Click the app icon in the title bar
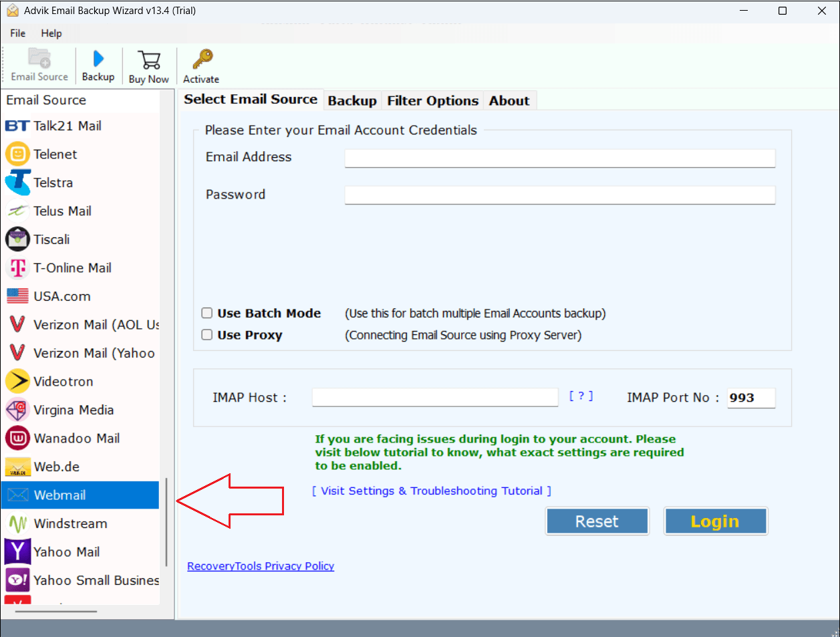 click(11, 11)
